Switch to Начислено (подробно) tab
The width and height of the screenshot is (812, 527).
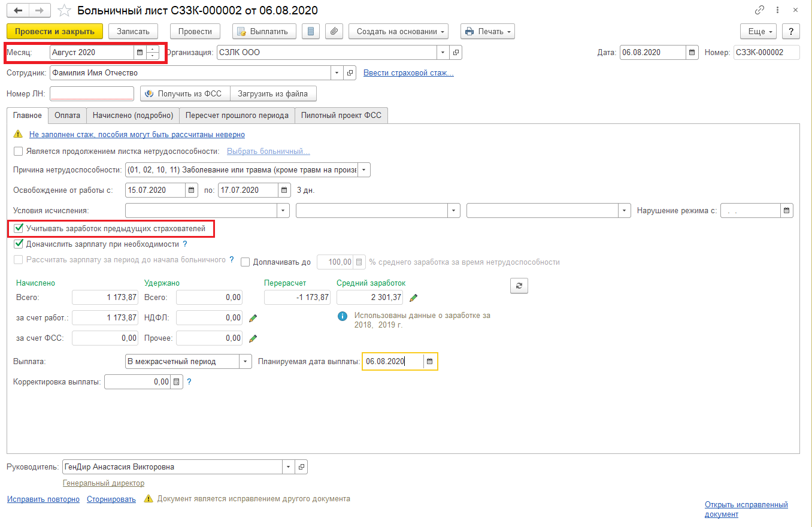133,116
